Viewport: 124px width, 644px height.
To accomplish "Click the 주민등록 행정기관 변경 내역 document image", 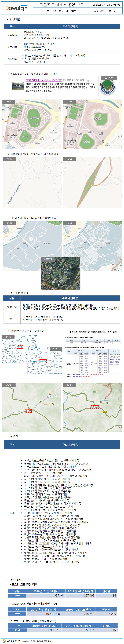I will coord(93,354).
